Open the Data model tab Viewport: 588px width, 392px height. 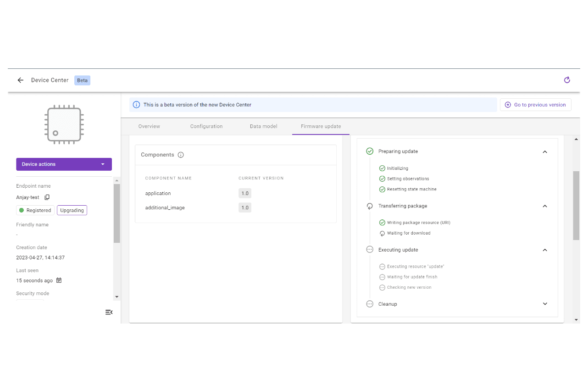[263, 126]
